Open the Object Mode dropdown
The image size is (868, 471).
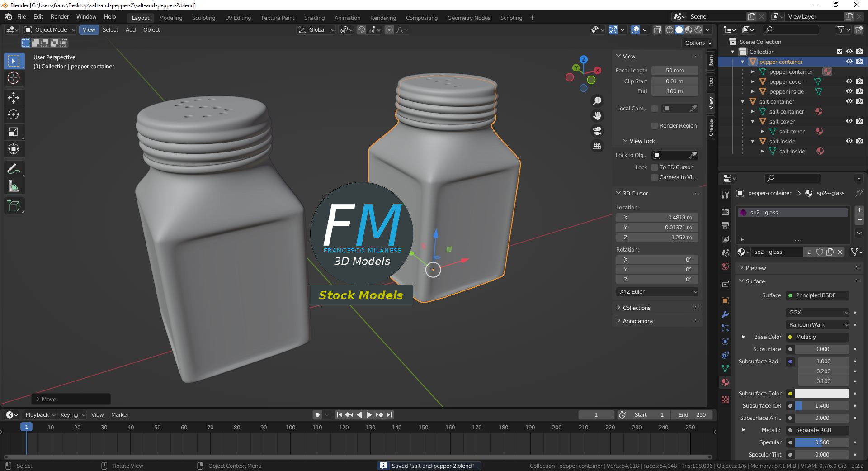tap(50, 30)
